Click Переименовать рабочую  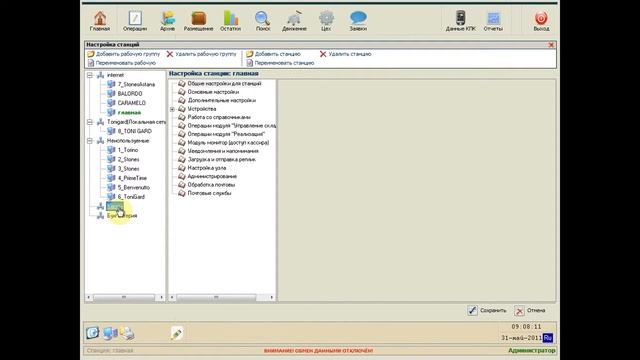122,63
